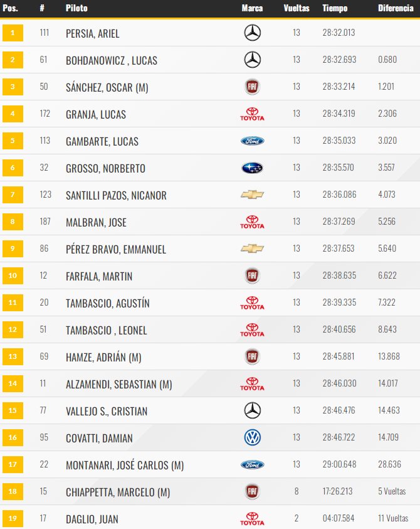Select the Piloto column header
The image size is (420, 529).
(76, 8)
